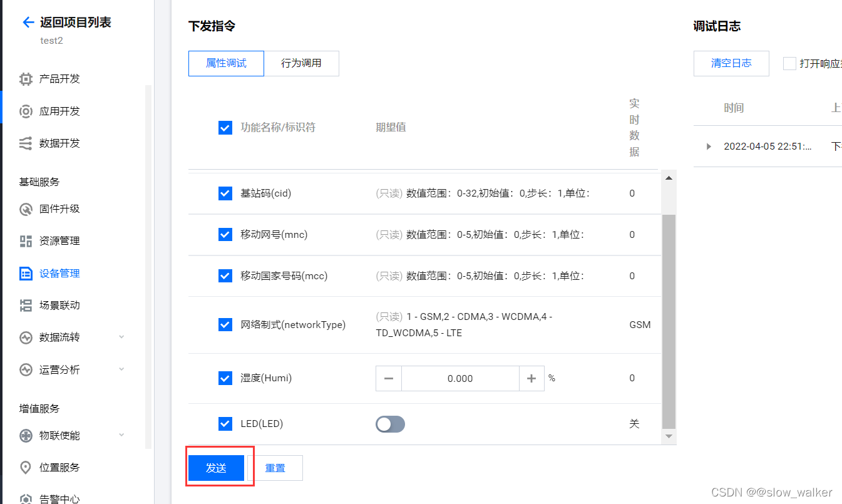The height and width of the screenshot is (504, 842).
Task: Click the 资源管理 icon
Action: click(x=26, y=241)
